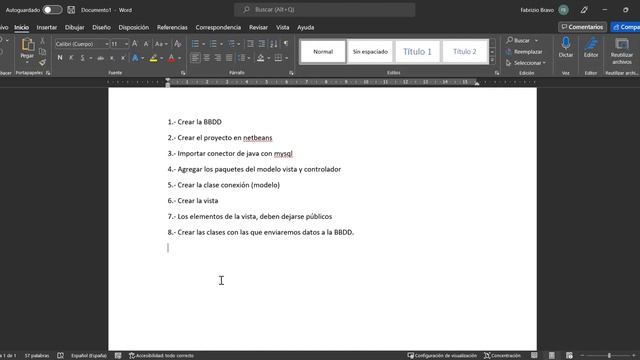Increase font size with the large A
This screenshot has height=360, width=640.
tap(135, 44)
